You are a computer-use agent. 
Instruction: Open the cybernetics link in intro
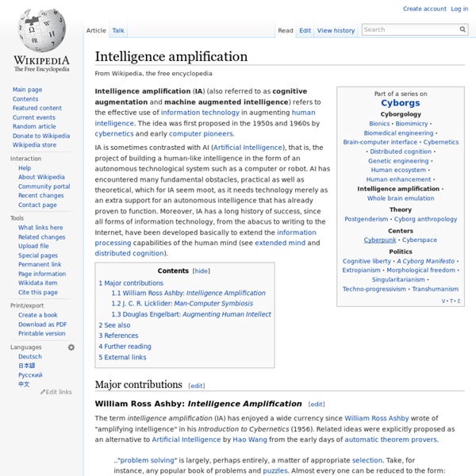[114, 133]
